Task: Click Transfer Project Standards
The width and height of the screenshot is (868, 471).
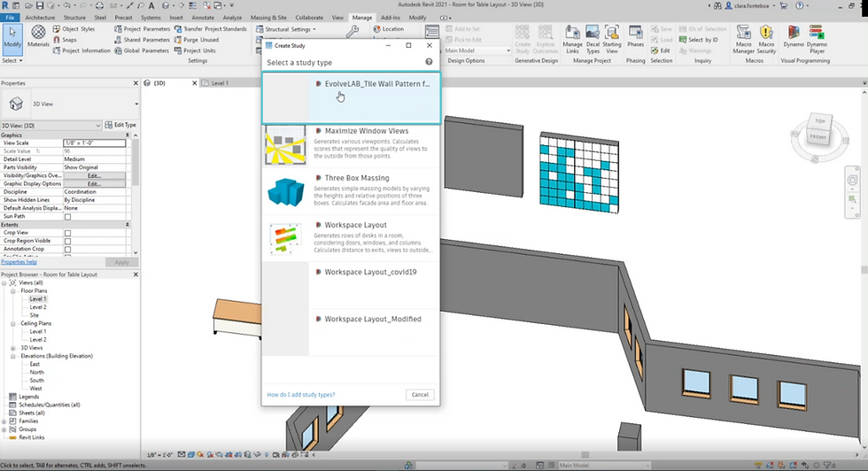Action: tap(211, 29)
